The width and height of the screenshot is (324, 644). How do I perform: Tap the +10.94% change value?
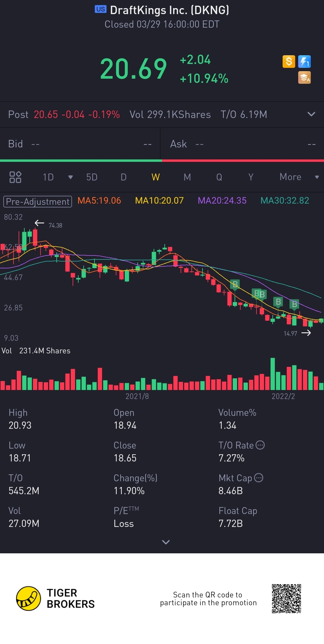(x=204, y=79)
